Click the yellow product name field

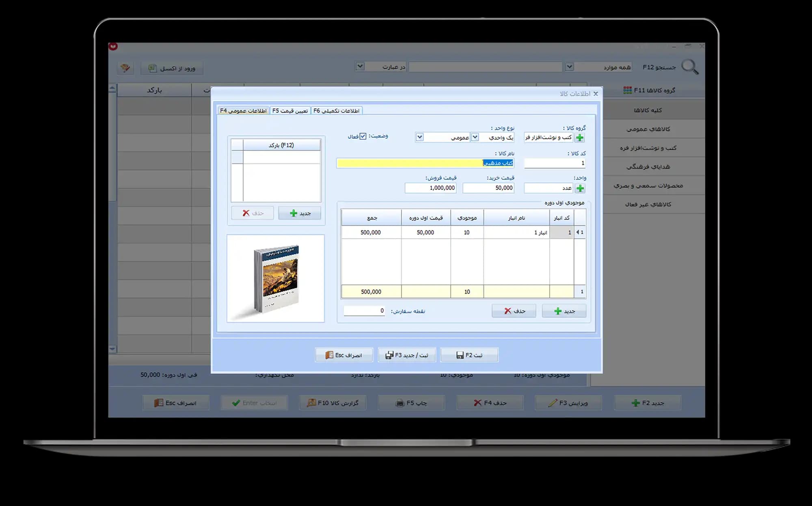click(x=425, y=163)
